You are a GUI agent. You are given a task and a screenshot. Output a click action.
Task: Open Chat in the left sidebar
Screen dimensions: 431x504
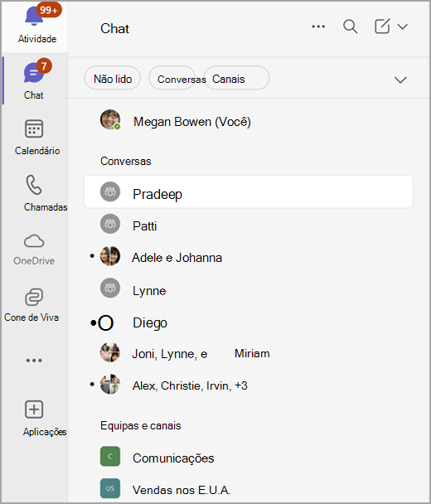click(34, 79)
